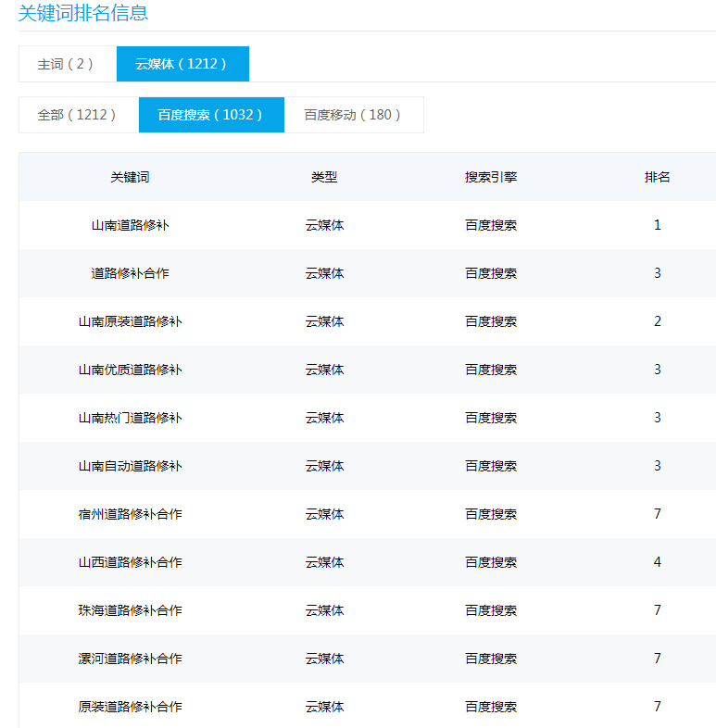Select keyword 山南自动道路修补
716x728 pixels.
coord(130,466)
